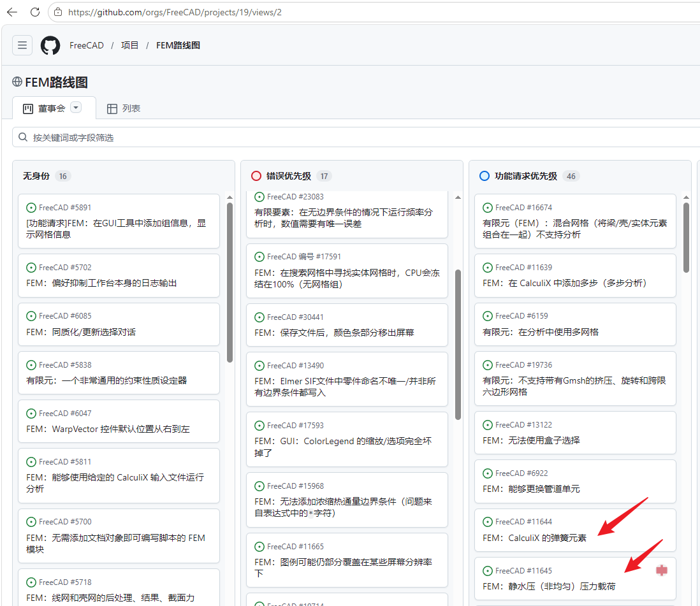This screenshot has height=606, width=700.
Task: Click 错误优先级 column scrollbar thumb
Action: point(458,345)
